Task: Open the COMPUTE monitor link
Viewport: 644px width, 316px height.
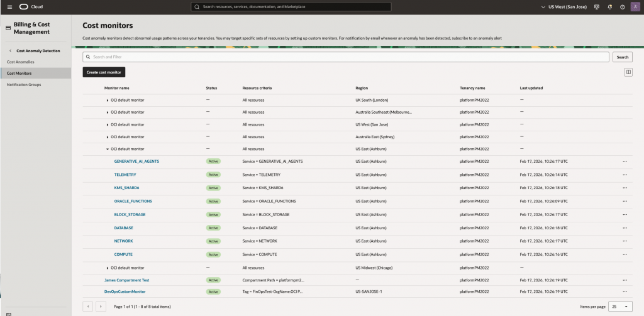Action: [123, 254]
